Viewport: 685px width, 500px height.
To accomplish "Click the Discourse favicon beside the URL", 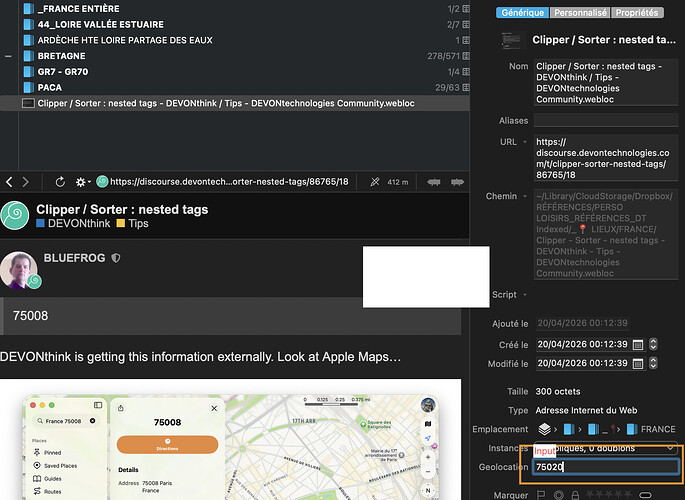I will point(102,181).
